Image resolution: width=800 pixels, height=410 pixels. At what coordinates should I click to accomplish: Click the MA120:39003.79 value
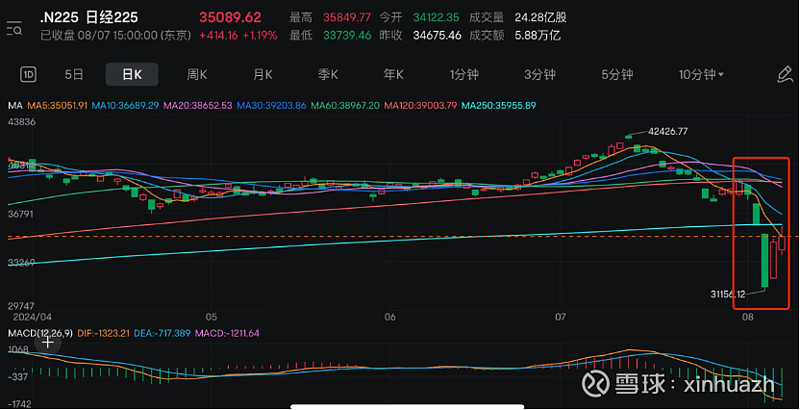point(421,106)
